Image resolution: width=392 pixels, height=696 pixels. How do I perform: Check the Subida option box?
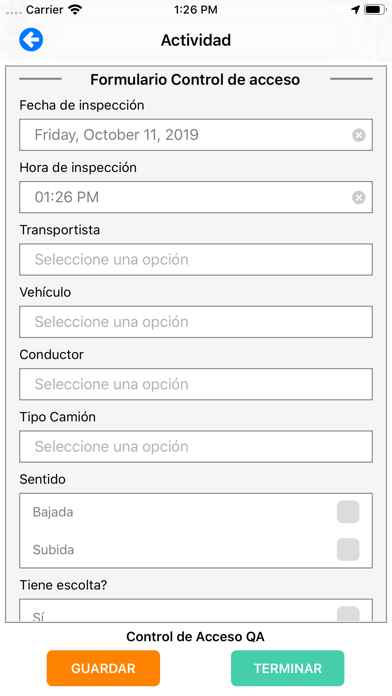coord(348,550)
